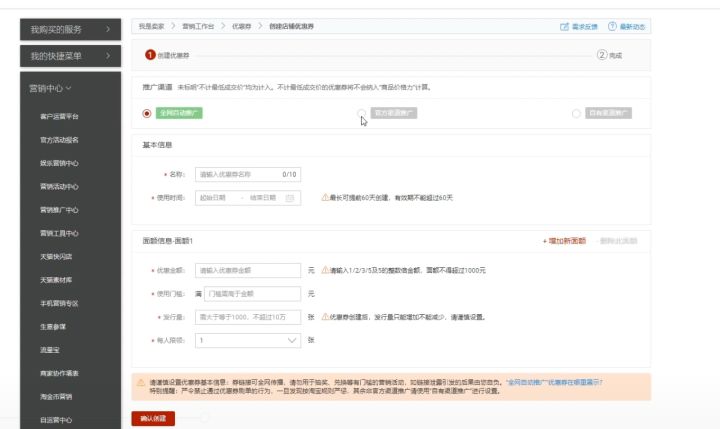Open the calendar icon in 使用时间 field
The width and height of the screenshot is (720, 429).
tap(290, 198)
